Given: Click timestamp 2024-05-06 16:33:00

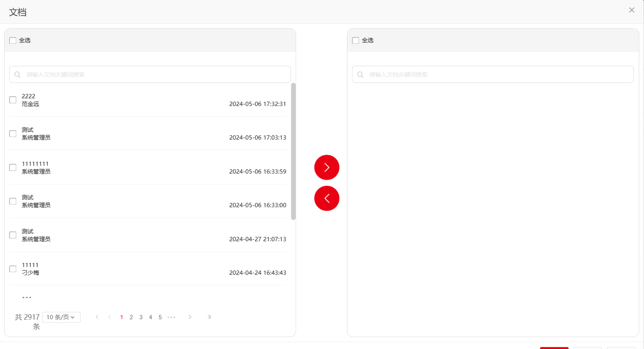Looking at the screenshot, I should click(258, 205).
